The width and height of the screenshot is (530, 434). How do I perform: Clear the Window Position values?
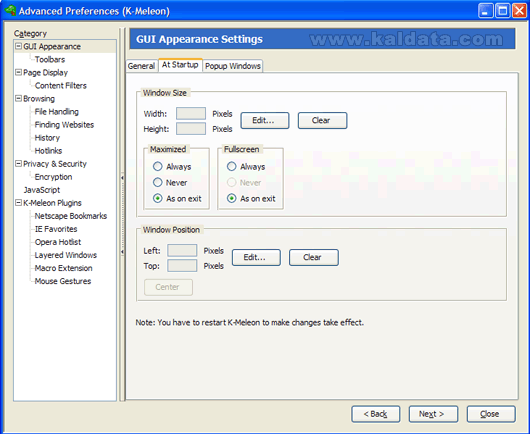point(314,258)
